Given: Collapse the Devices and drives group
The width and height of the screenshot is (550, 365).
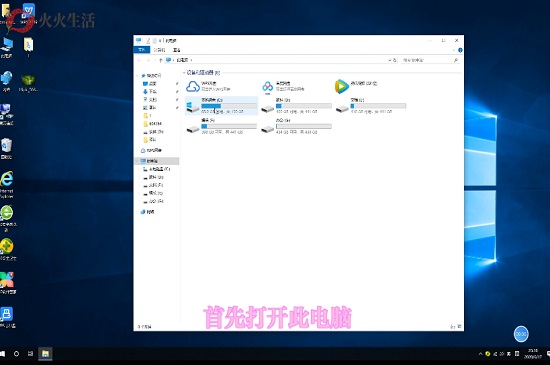Looking at the screenshot, I should click(184, 73).
